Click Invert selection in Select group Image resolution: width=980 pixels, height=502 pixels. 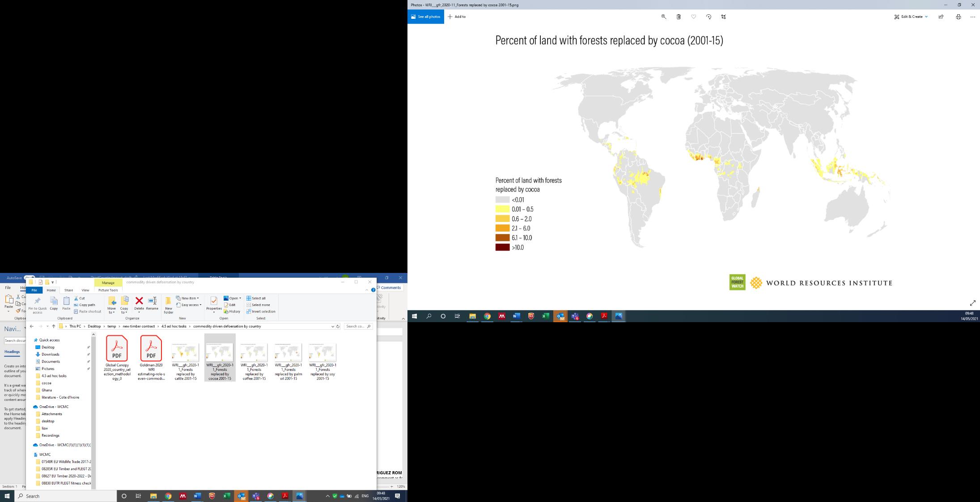coord(261,311)
